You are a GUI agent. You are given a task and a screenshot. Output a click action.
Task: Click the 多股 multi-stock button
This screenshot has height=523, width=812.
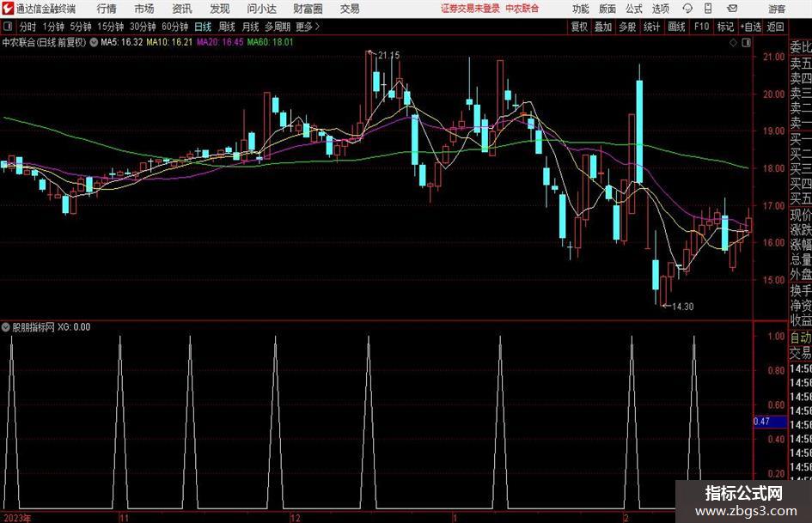pos(627,27)
